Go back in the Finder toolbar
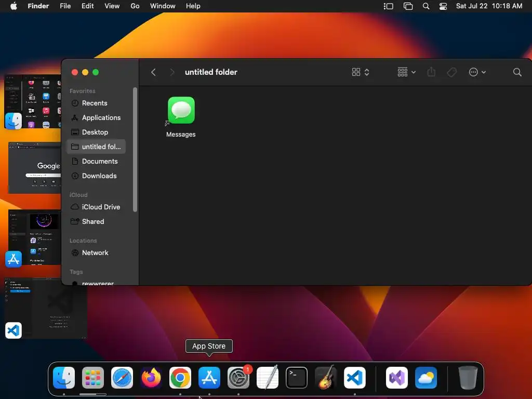 [x=153, y=72]
